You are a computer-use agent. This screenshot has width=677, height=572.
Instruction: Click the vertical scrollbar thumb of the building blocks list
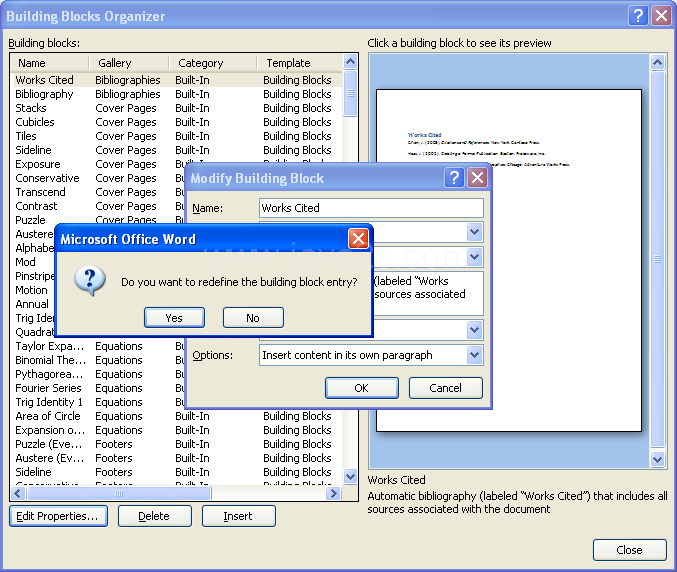(x=350, y=93)
